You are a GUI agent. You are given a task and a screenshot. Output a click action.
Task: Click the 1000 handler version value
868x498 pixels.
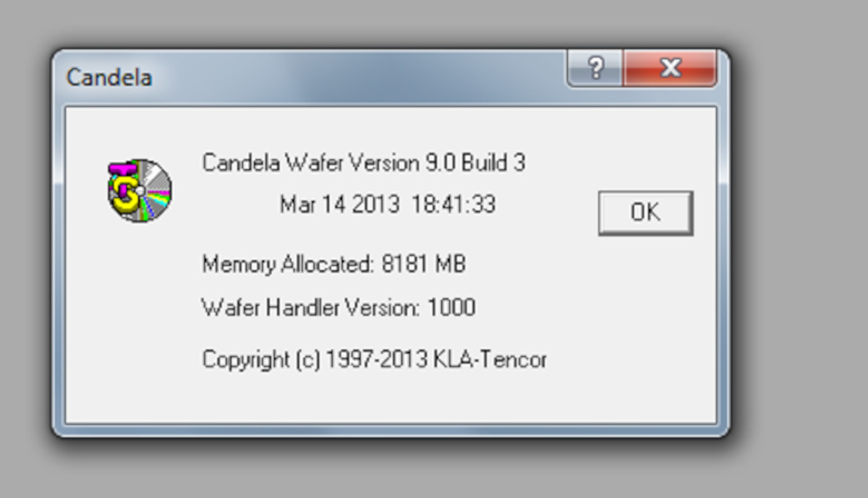pyautogui.click(x=451, y=308)
